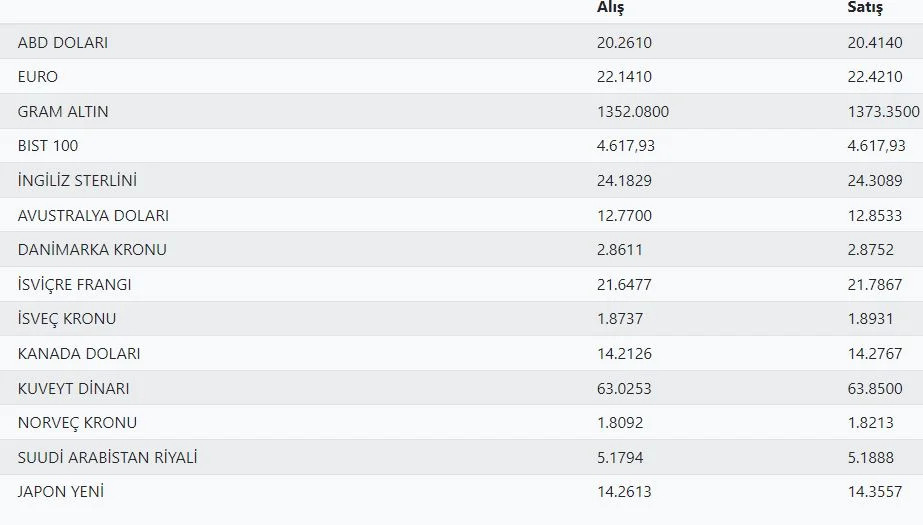This screenshot has width=923, height=525.
Task: Click SUUDİ ARABİSTAN RİYALİ label
Action: click(x=108, y=457)
